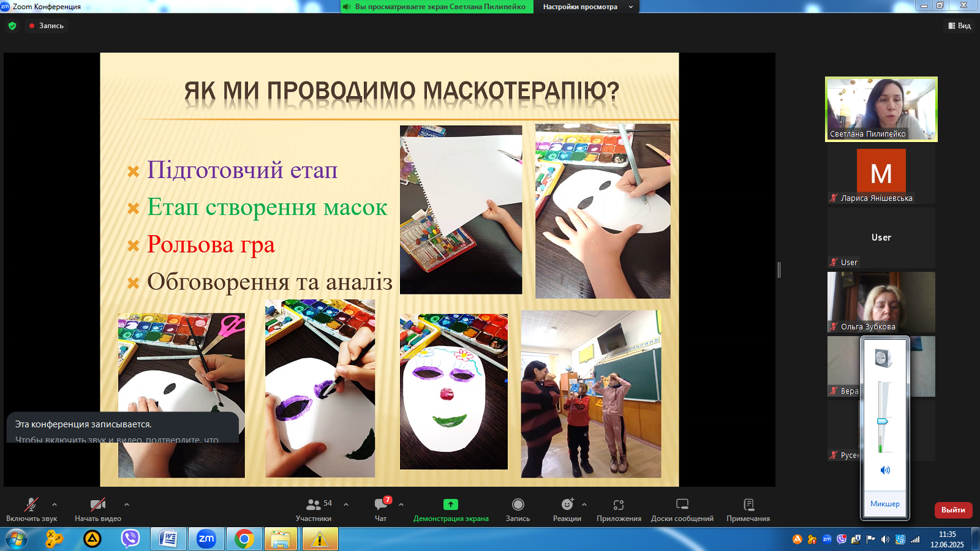Open the Вид view layout menu

[960, 26]
